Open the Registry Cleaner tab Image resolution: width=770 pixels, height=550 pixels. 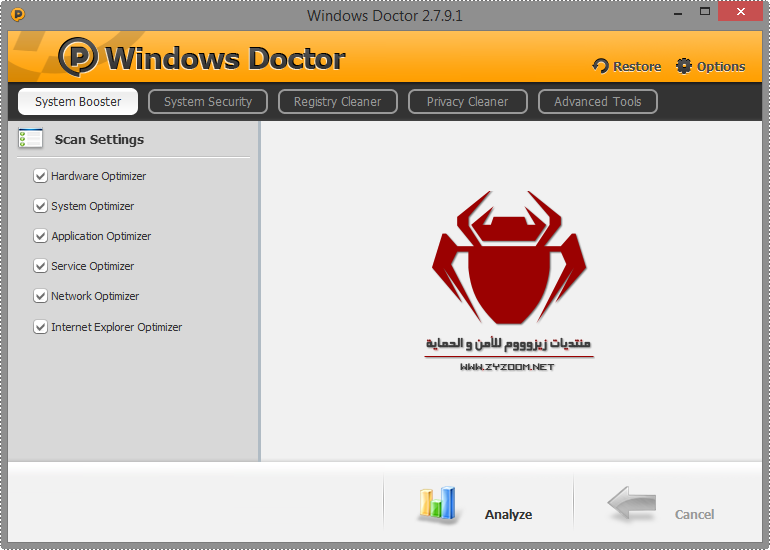pos(338,102)
